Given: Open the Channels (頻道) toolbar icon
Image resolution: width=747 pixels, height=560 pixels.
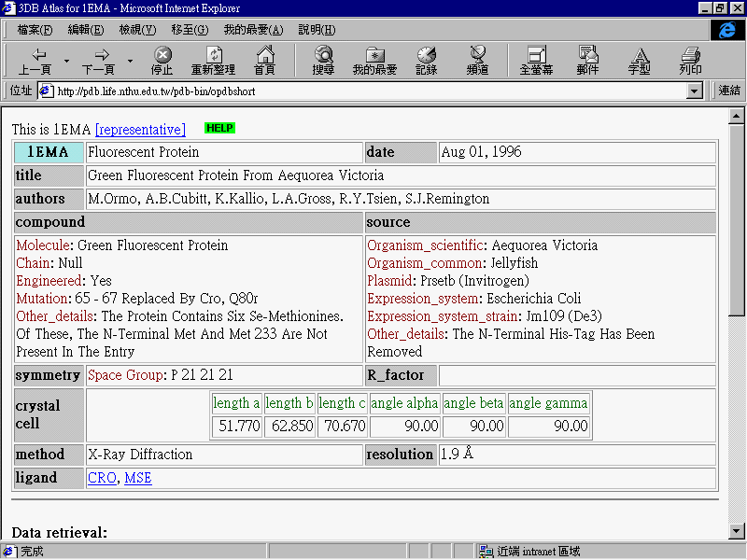Looking at the screenshot, I should click(478, 61).
